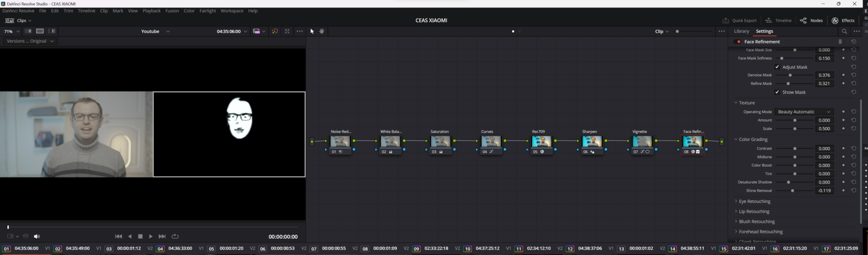868x255 pixels.
Task: Skip to the last frame icon
Action: (162, 236)
